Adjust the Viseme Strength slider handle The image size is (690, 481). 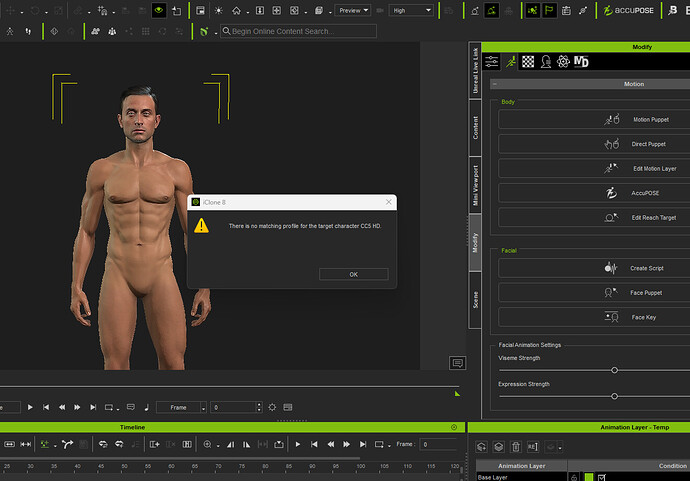pos(614,370)
